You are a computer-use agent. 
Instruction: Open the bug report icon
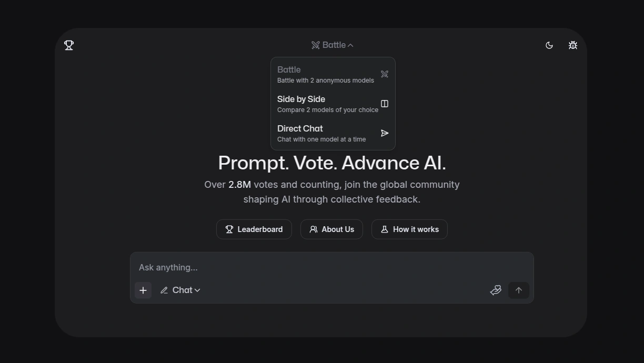[573, 45]
